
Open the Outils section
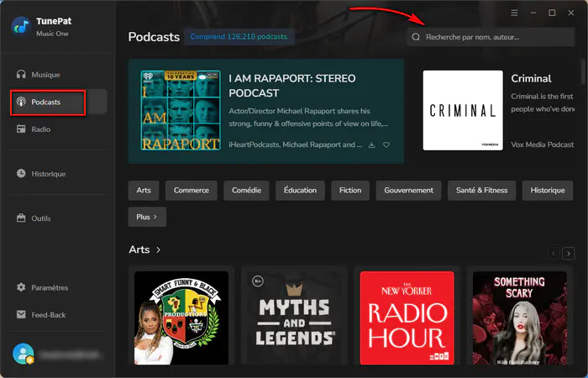pos(41,218)
